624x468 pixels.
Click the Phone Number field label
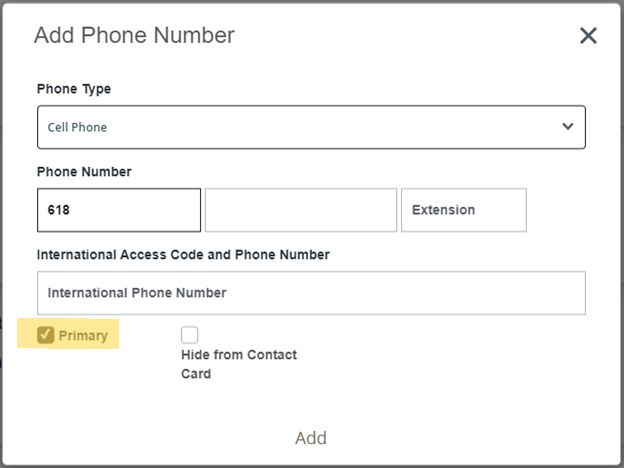[x=84, y=172]
